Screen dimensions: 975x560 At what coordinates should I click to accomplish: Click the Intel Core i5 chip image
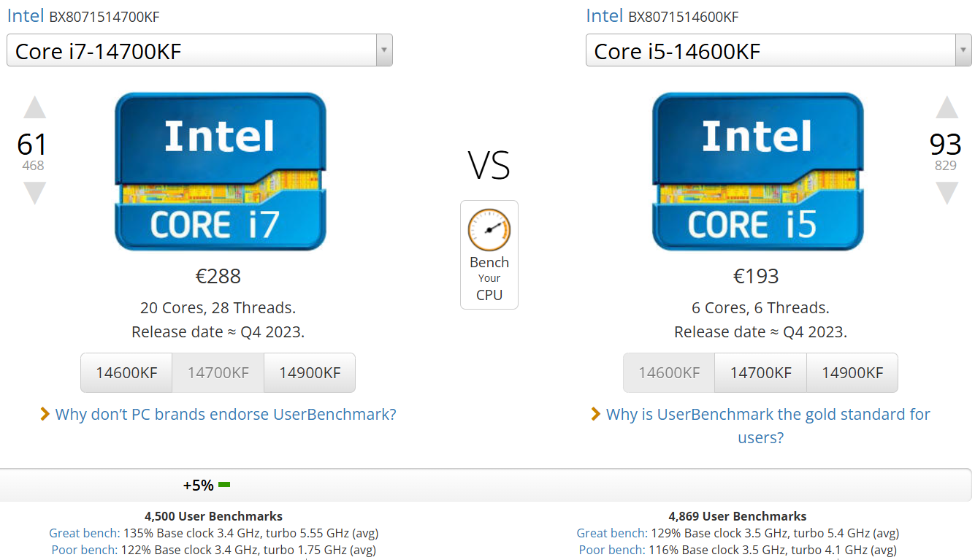pos(757,172)
